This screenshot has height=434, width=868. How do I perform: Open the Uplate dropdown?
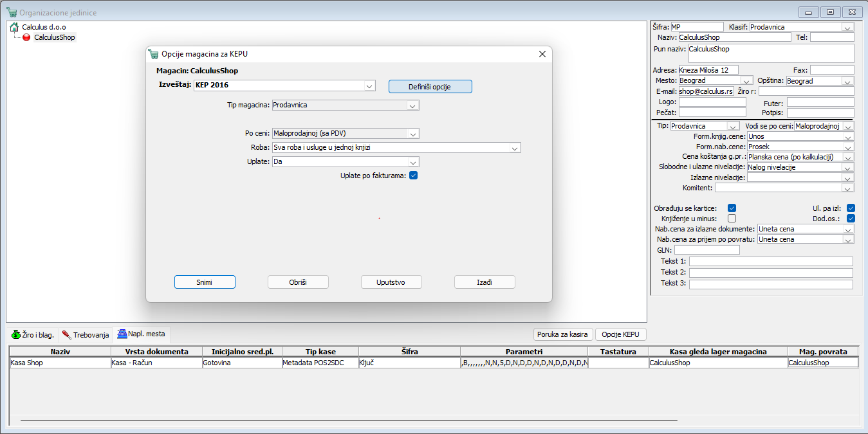point(413,162)
